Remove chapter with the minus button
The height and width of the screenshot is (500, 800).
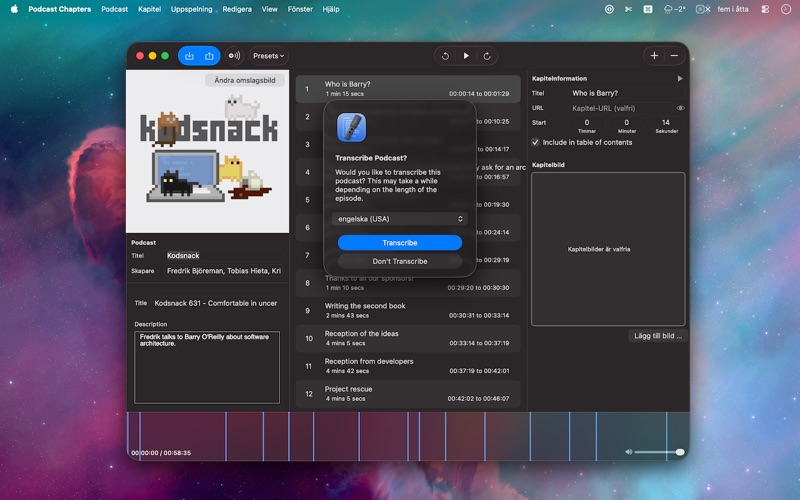pyautogui.click(x=674, y=56)
